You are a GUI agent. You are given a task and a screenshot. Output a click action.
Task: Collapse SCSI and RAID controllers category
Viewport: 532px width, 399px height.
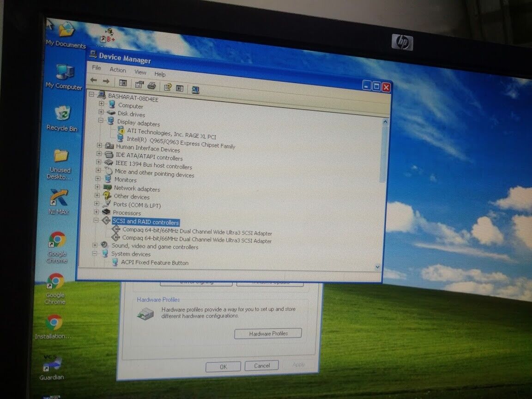(x=96, y=220)
